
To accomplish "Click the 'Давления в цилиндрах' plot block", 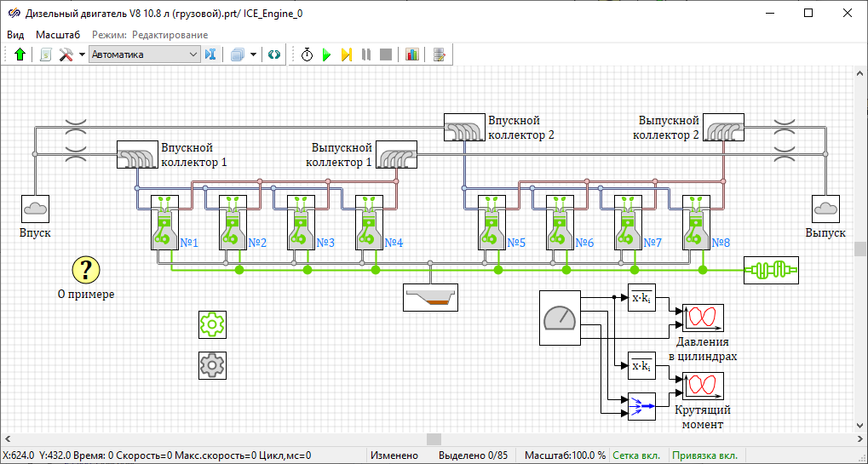I will click(x=703, y=318).
